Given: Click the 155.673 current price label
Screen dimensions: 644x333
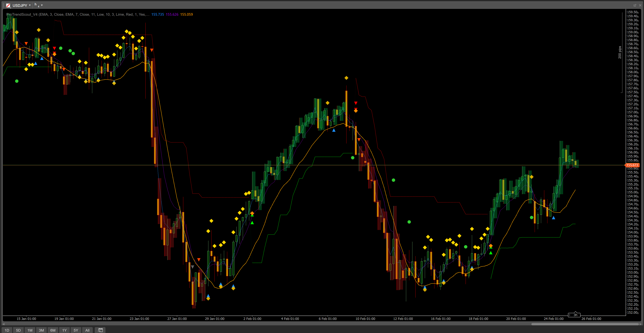Looking at the screenshot, I should (632, 165).
